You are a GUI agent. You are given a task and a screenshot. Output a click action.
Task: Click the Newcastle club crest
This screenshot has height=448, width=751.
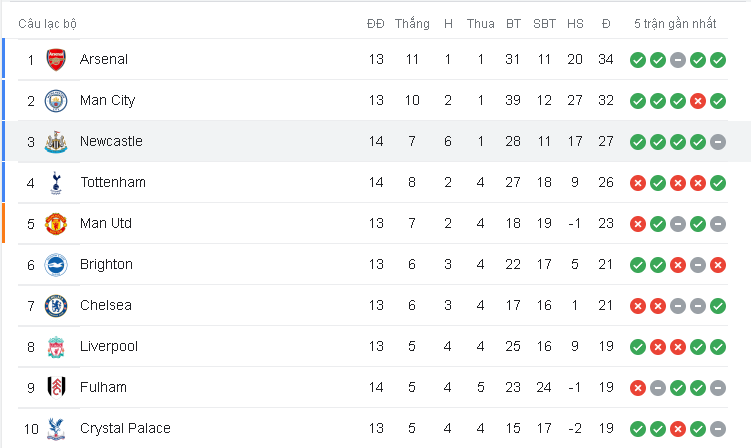56,142
